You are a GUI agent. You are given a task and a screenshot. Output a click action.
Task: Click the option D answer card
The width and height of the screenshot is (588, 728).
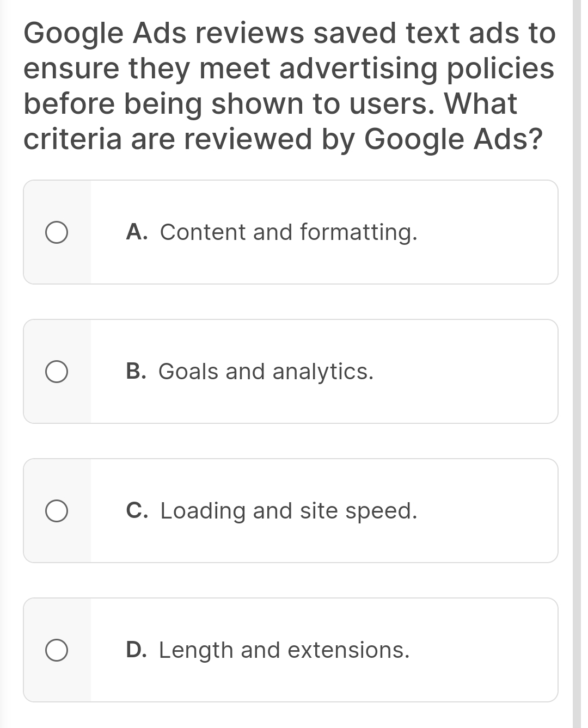pos(291,650)
